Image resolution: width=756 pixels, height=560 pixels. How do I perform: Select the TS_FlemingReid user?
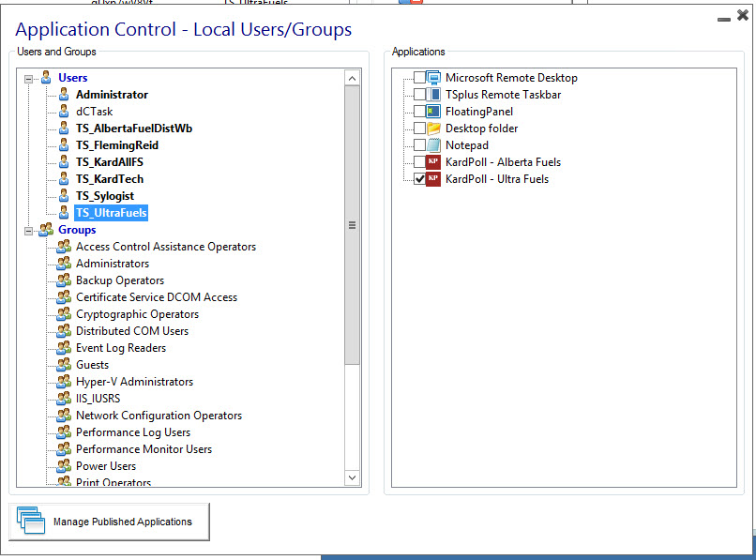click(117, 145)
